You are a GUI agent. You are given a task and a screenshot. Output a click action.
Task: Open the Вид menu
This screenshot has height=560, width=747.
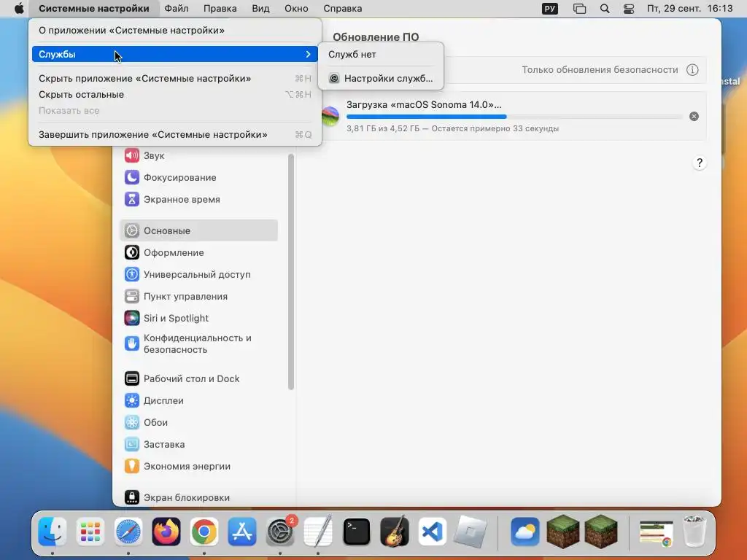tap(260, 9)
